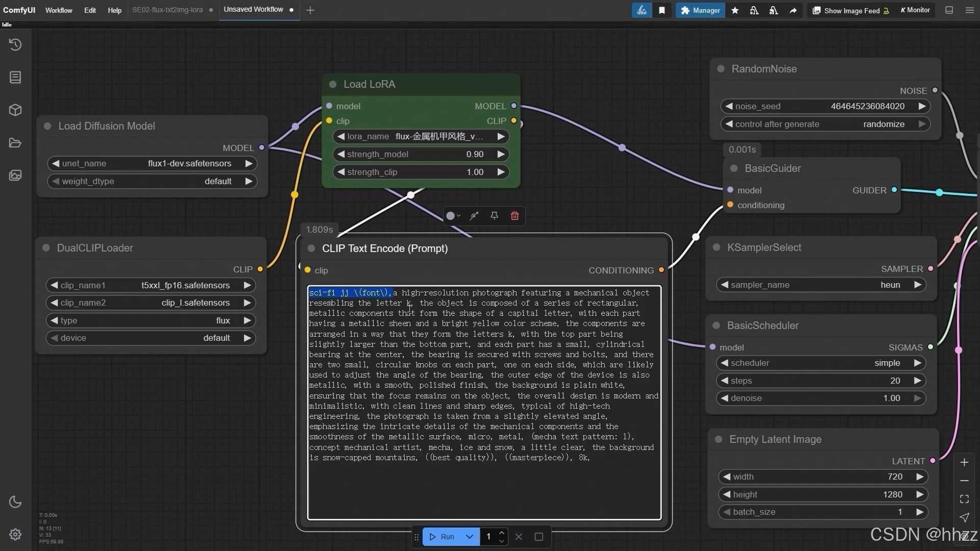980x551 pixels.
Task: Toggle collapse on DualCLIPLoader node
Action: (46, 248)
